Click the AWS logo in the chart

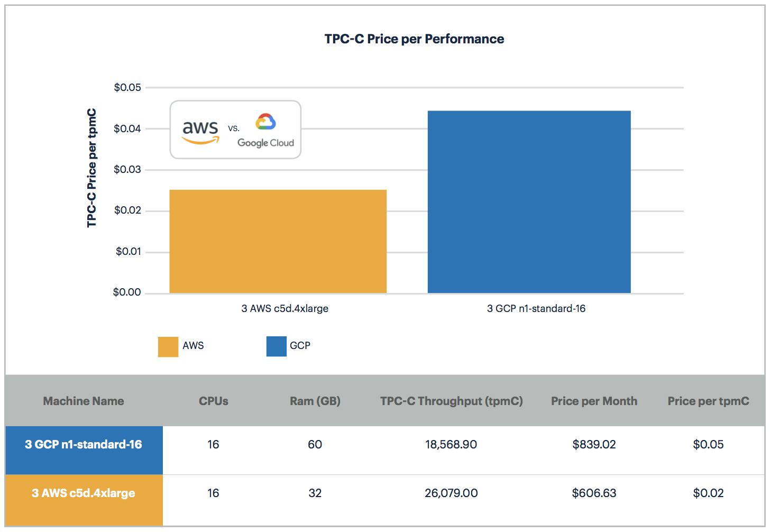200,132
